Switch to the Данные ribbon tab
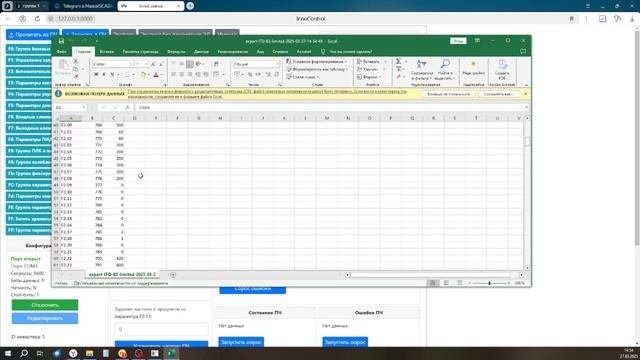 (x=201, y=52)
